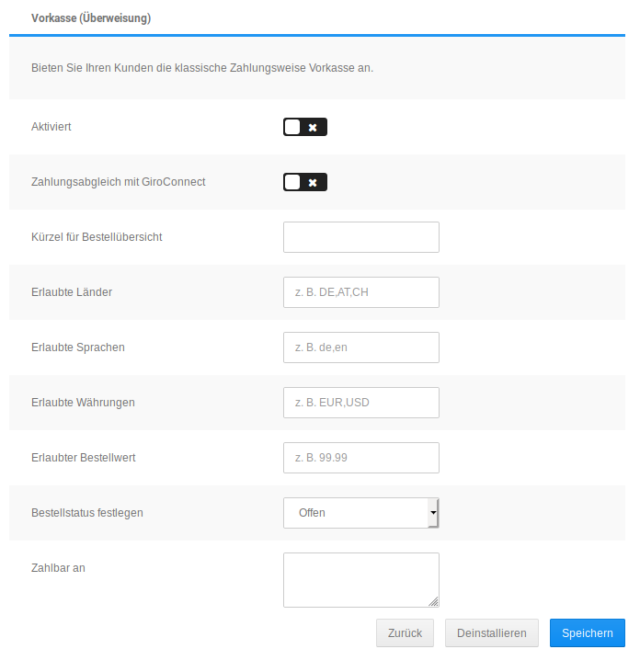The image size is (640, 672).
Task: Click the Deinstallieren button
Action: click(x=491, y=633)
